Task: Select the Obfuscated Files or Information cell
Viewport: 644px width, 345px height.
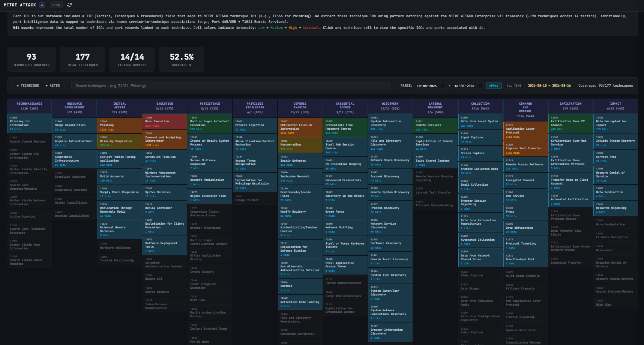Action: click(300, 127)
